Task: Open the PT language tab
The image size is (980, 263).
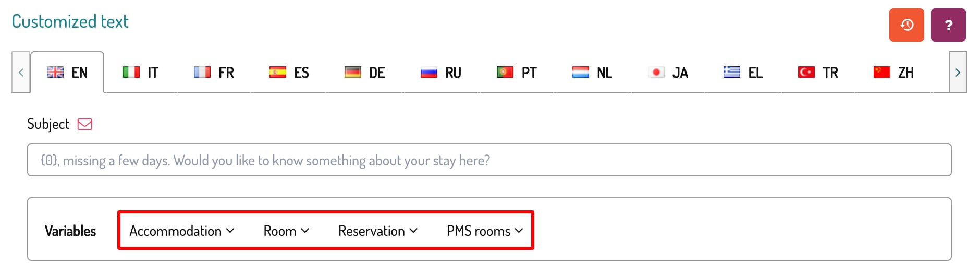Action: [x=517, y=73]
